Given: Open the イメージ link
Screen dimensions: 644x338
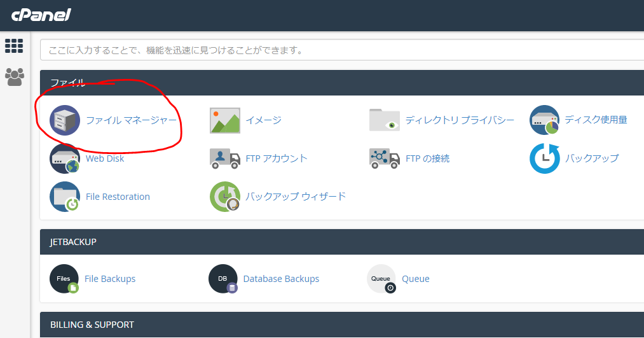Looking at the screenshot, I should (263, 120).
